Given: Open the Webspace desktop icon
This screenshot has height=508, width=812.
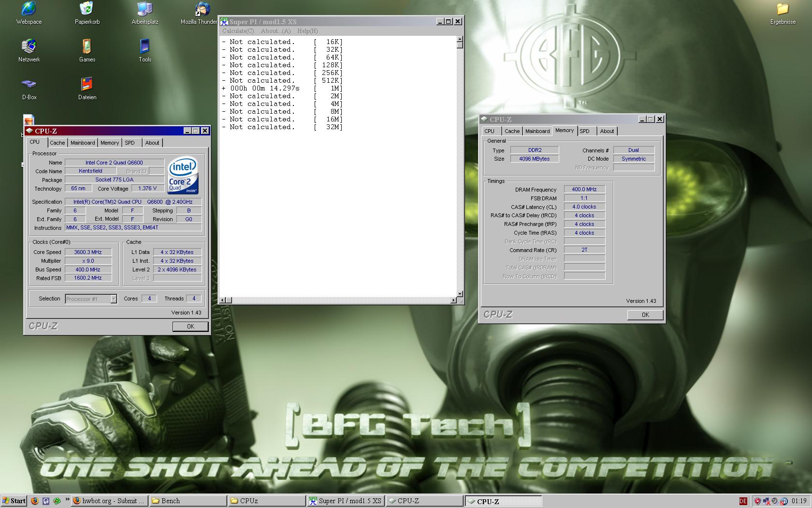Looking at the screenshot, I should 29,13.
